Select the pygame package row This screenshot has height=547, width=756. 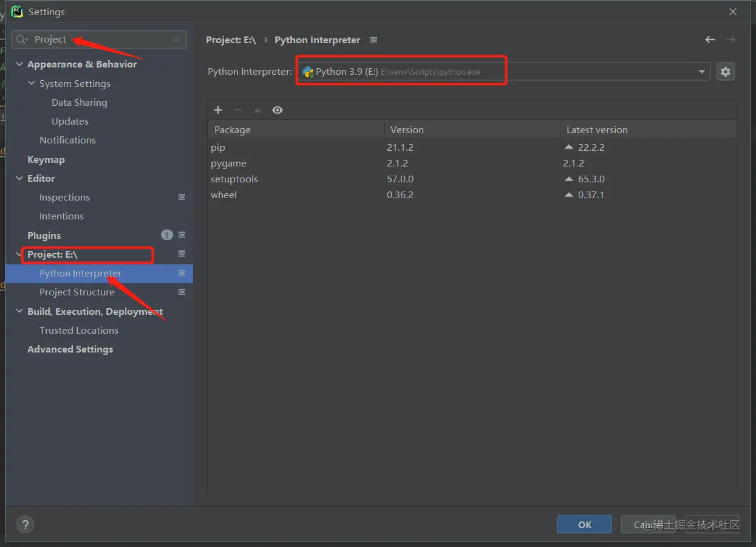pos(472,163)
